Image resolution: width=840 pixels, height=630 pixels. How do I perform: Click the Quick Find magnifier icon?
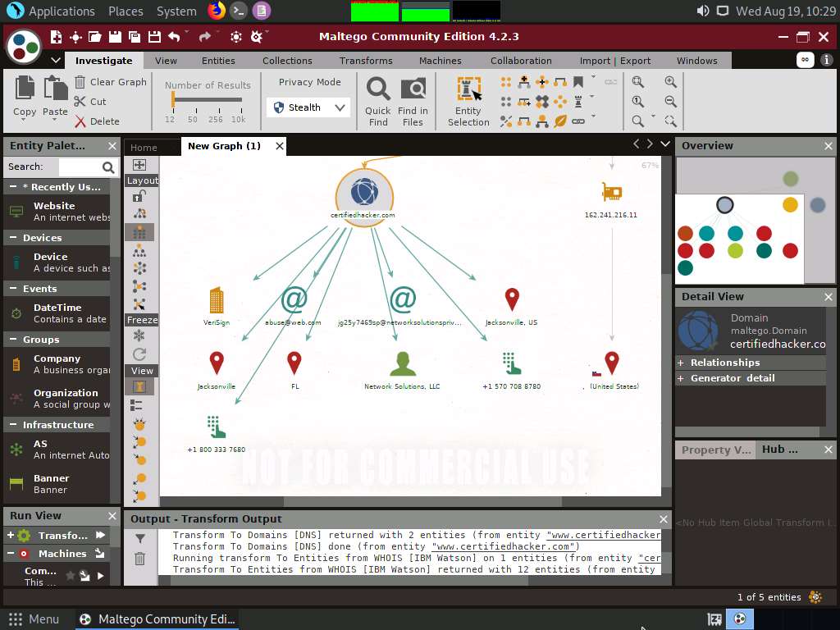pyautogui.click(x=378, y=89)
